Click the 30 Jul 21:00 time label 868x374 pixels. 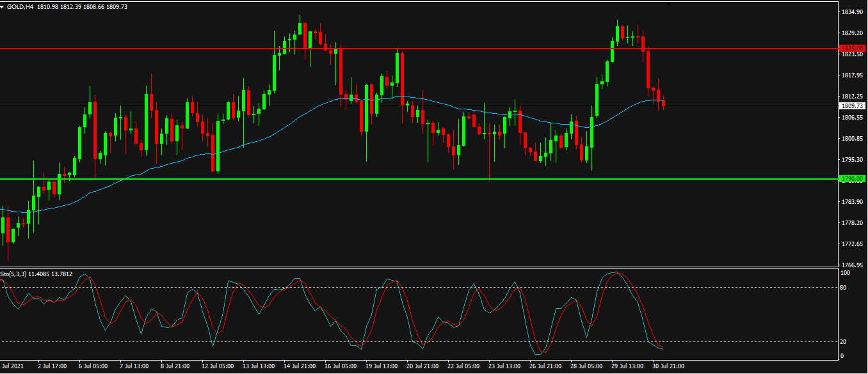[669, 366]
